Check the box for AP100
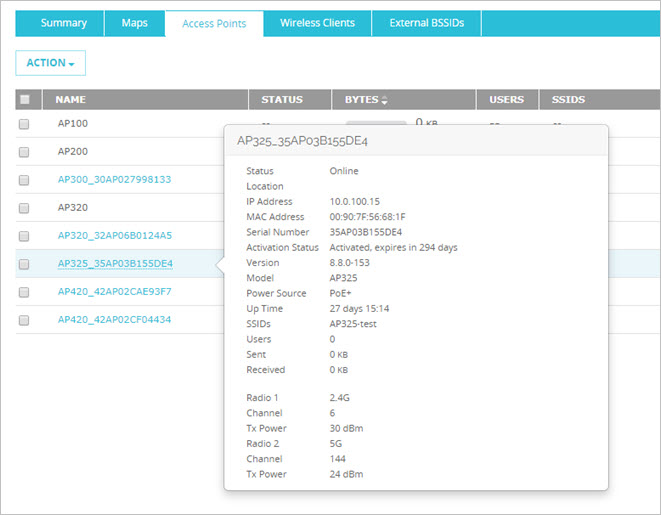The image size is (661, 515). point(24,124)
